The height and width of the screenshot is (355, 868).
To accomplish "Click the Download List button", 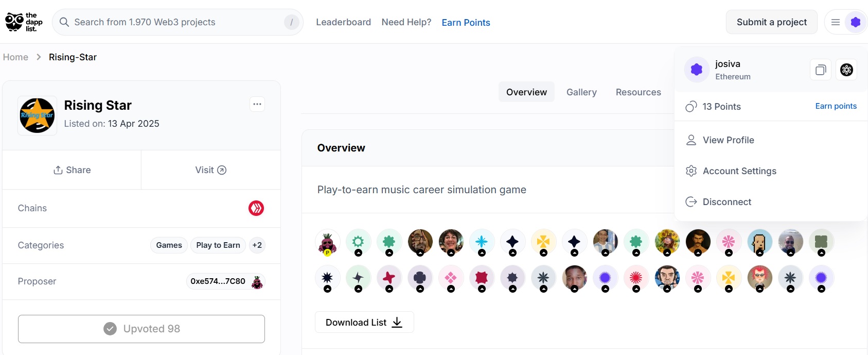I will click(364, 323).
